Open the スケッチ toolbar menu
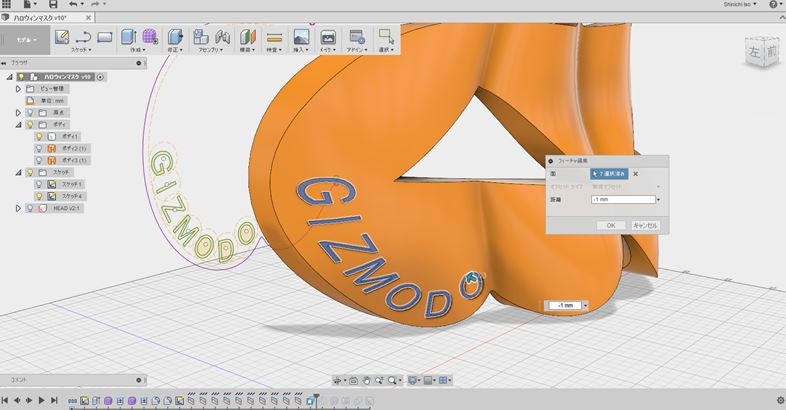Screen dimensions: 786x410 (x=80, y=50)
